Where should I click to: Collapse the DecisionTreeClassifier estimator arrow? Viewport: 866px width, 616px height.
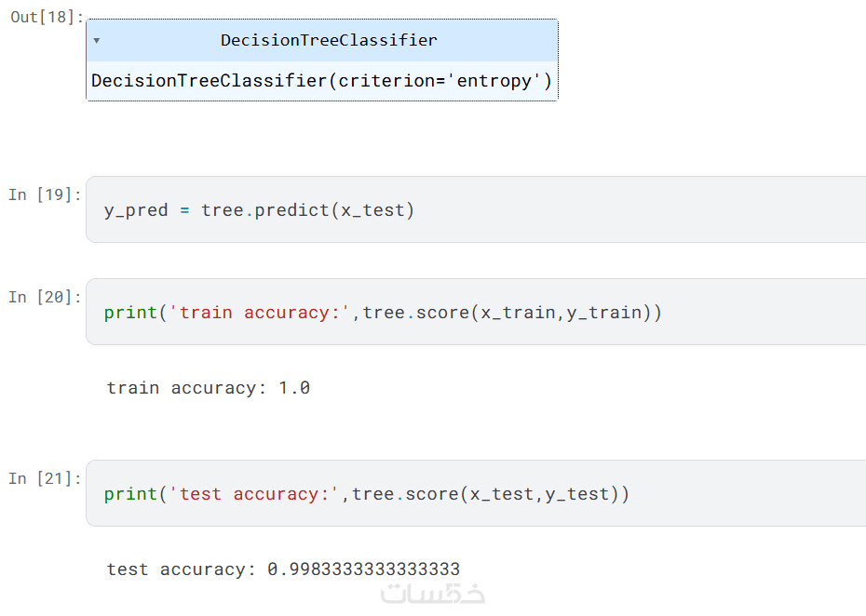(97, 41)
